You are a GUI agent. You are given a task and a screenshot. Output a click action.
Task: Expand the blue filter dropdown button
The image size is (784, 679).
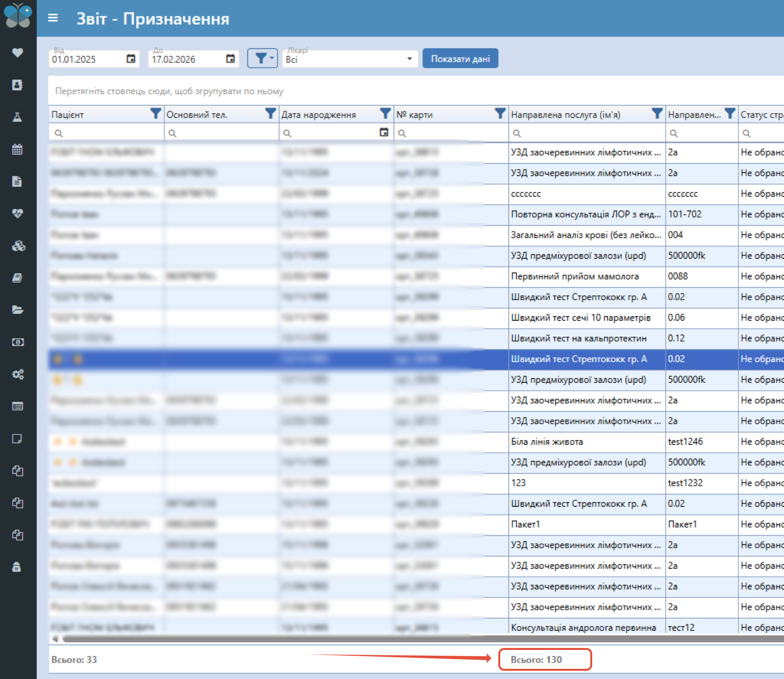262,58
